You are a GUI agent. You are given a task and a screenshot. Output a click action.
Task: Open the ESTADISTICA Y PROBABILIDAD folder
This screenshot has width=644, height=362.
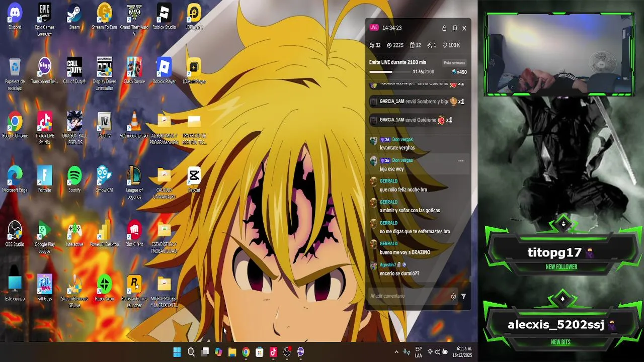coord(164,237)
